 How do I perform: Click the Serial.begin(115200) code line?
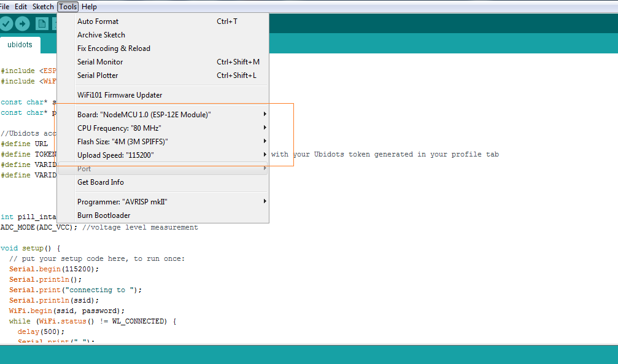[x=54, y=269]
